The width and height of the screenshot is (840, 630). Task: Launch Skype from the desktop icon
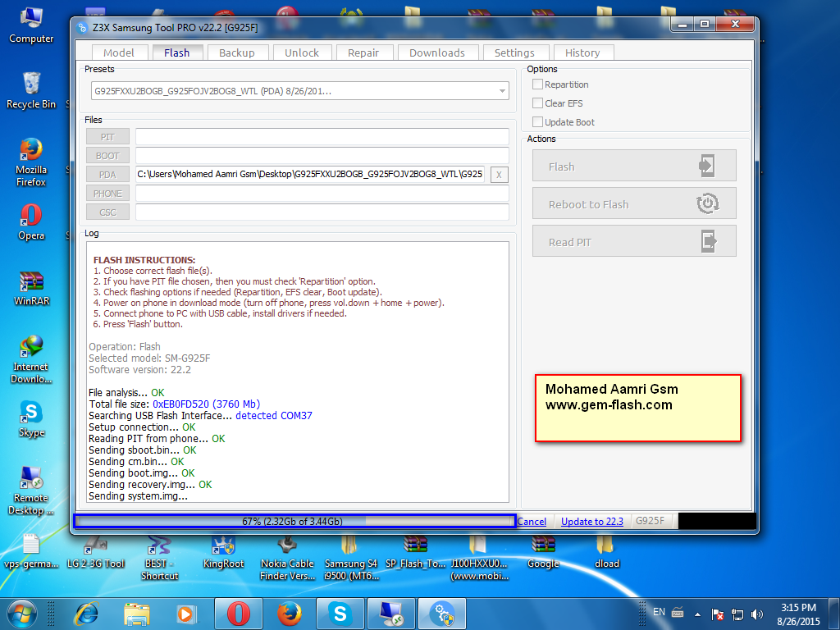[x=31, y=419]
